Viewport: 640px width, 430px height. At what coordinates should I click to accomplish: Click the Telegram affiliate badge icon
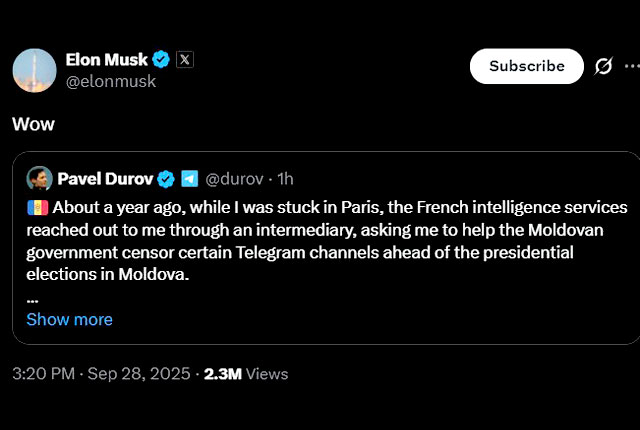pos(189,179)
